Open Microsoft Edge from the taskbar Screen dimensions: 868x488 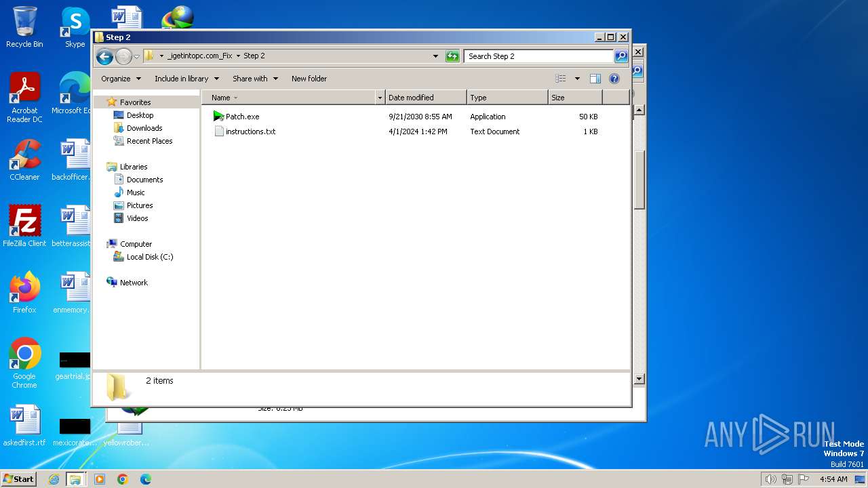(x=145, y=479)
